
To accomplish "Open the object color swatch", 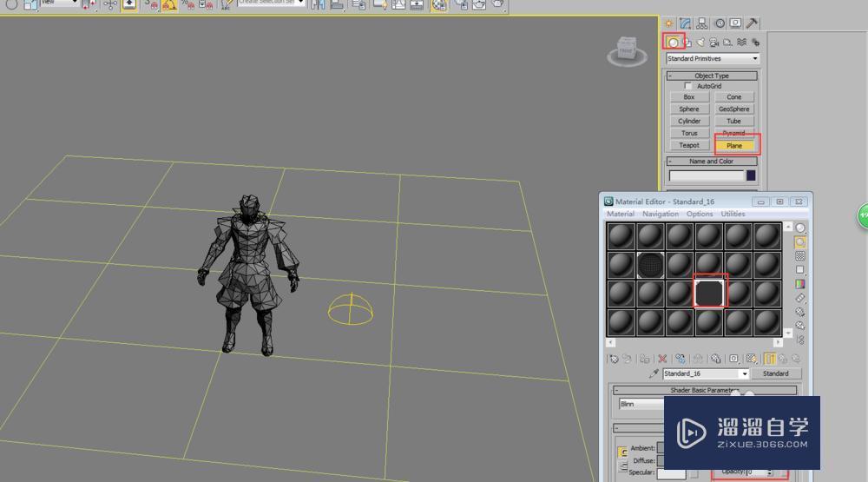I will [x=751, y=175].
